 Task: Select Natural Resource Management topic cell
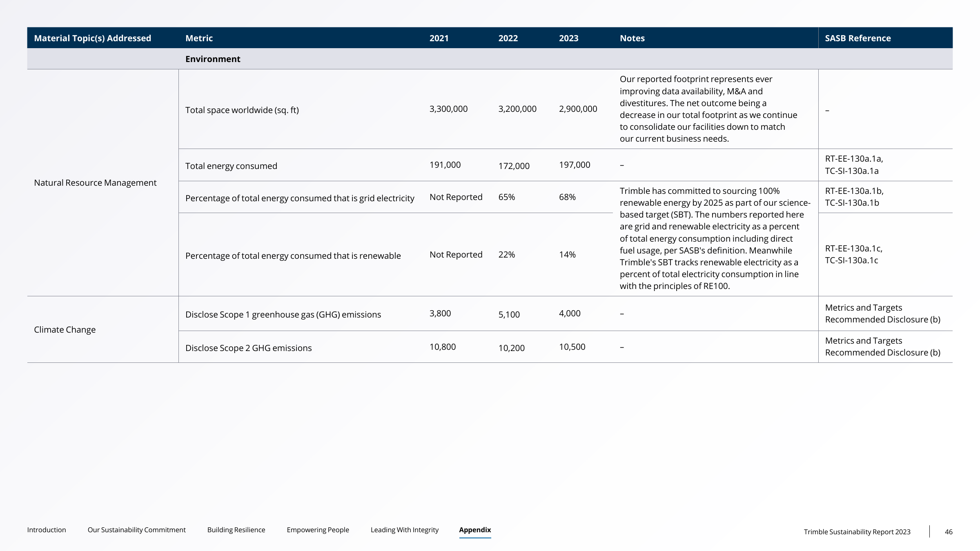click(x=95, y=183)
